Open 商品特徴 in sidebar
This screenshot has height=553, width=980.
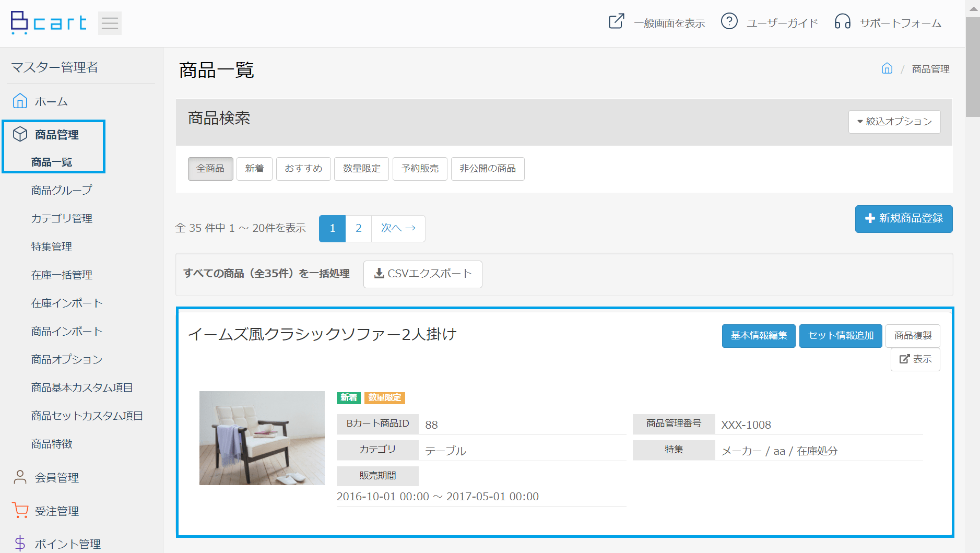click(52, 444)
